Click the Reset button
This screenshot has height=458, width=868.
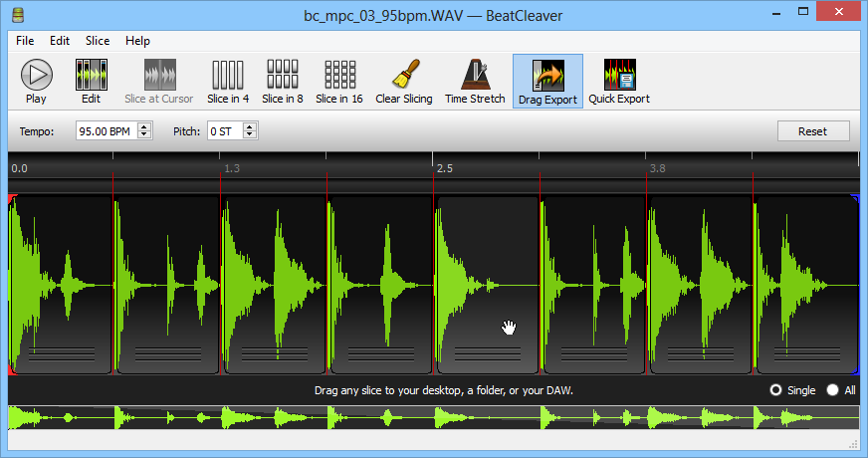[812, 131]
